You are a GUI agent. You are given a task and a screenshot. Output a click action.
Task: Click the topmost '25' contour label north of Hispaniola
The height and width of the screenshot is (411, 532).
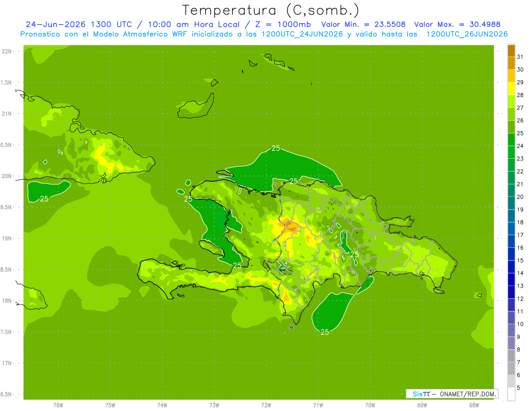point(276,148)
